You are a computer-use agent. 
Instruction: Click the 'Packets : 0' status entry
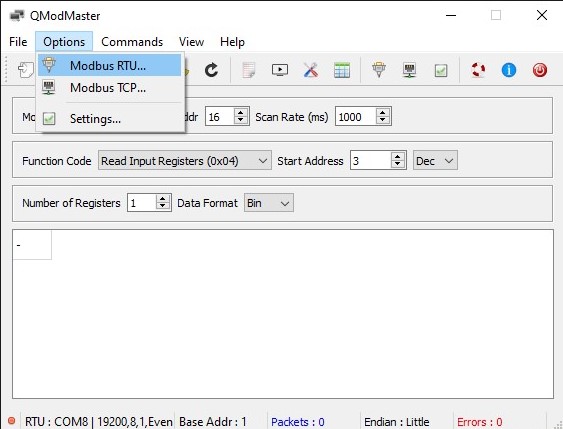click(298, 421)
